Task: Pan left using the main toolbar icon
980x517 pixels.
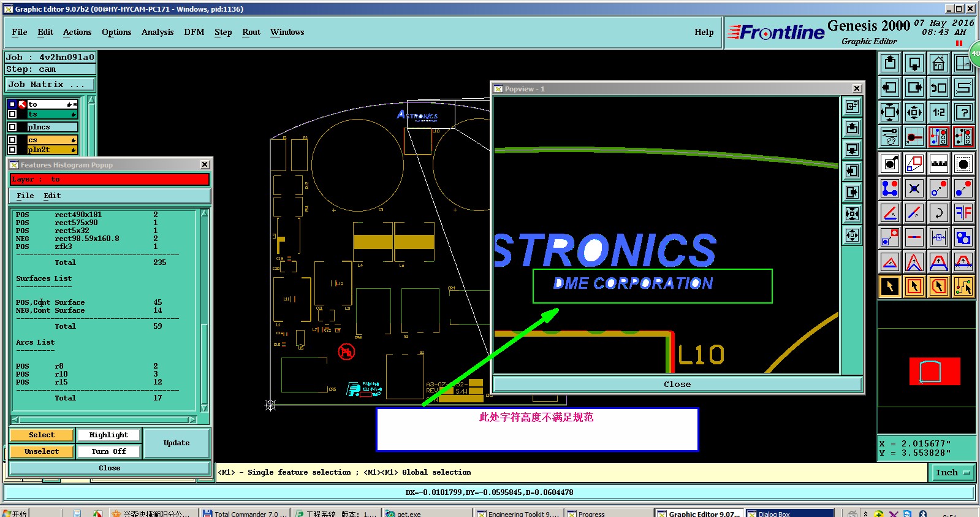Action: (x=890, y=87)
